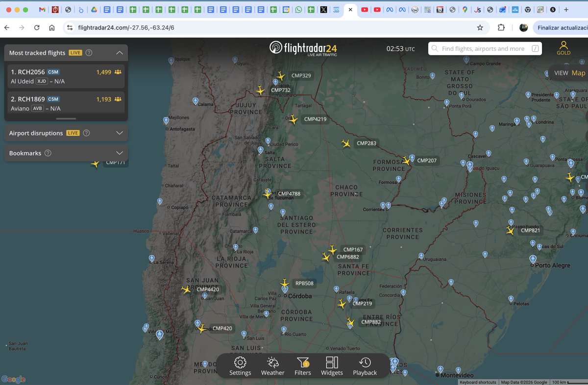
Task: Click the Find flights search field
Action: tap(483, 48)
